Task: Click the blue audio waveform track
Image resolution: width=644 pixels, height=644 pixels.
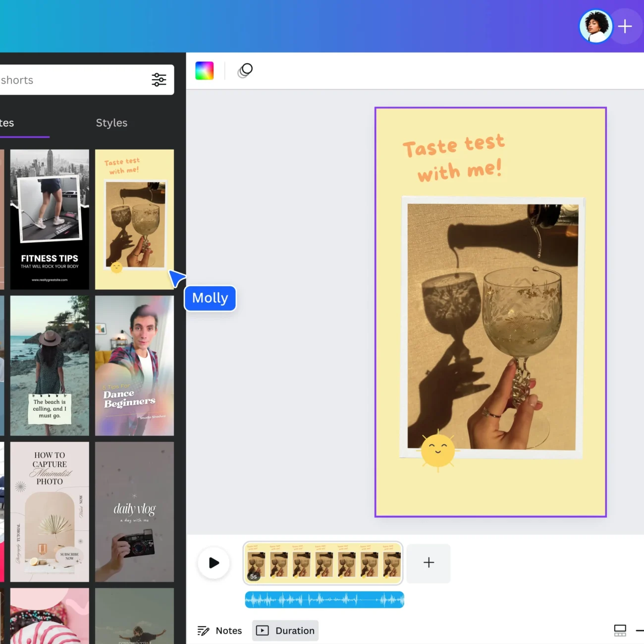Action: pyautogui.click(x=324, y=600)
